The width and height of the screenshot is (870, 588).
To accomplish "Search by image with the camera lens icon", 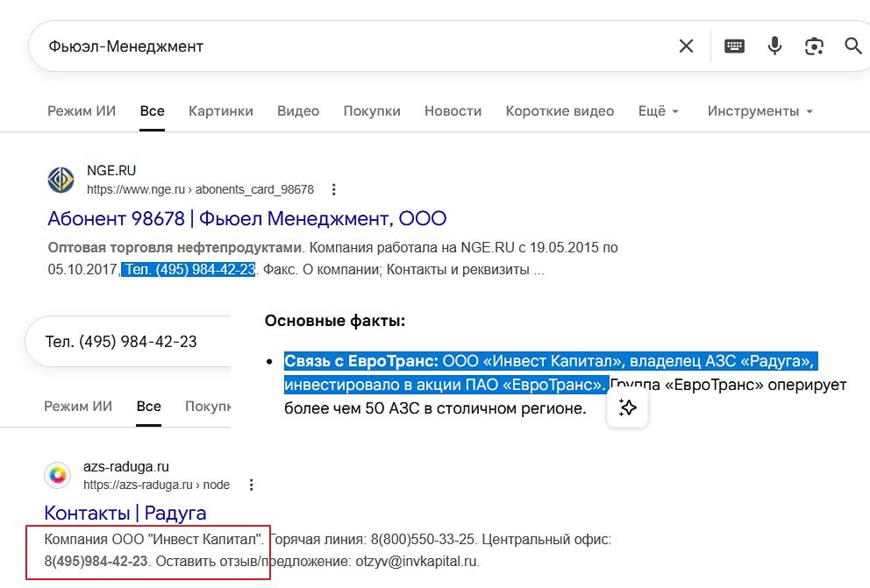I will [814, 46].
